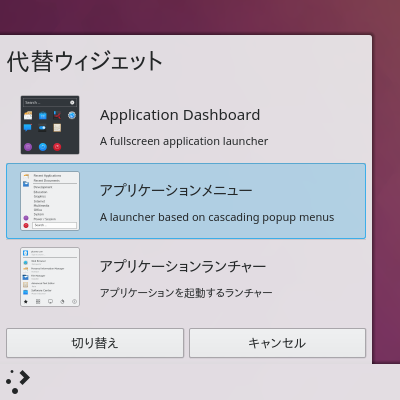Click the アプリケーションメニュー preview thumbnail

50,201
